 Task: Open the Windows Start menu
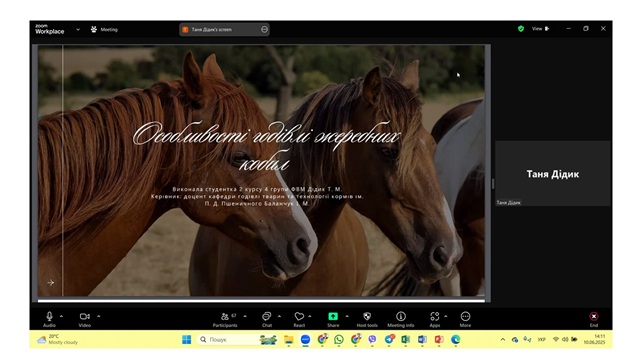pyautogui.click(x=187, y=340)
